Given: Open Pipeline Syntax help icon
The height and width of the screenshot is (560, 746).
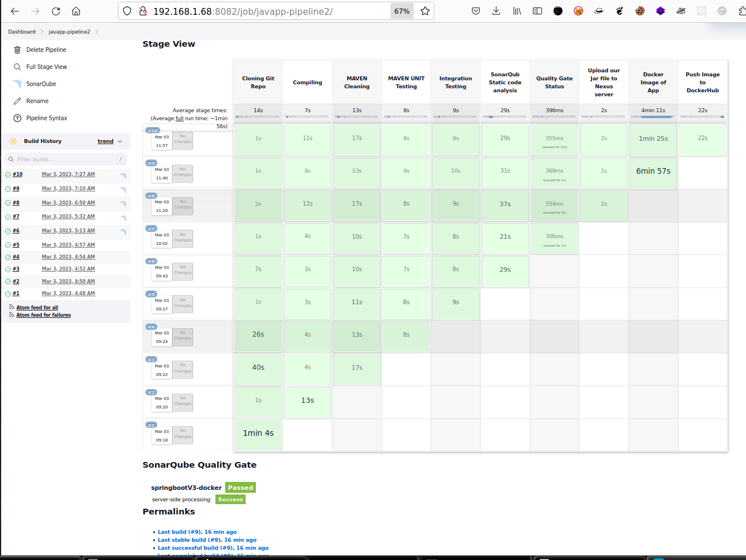Looking at the screenshot, I should [x=17, y=118].
